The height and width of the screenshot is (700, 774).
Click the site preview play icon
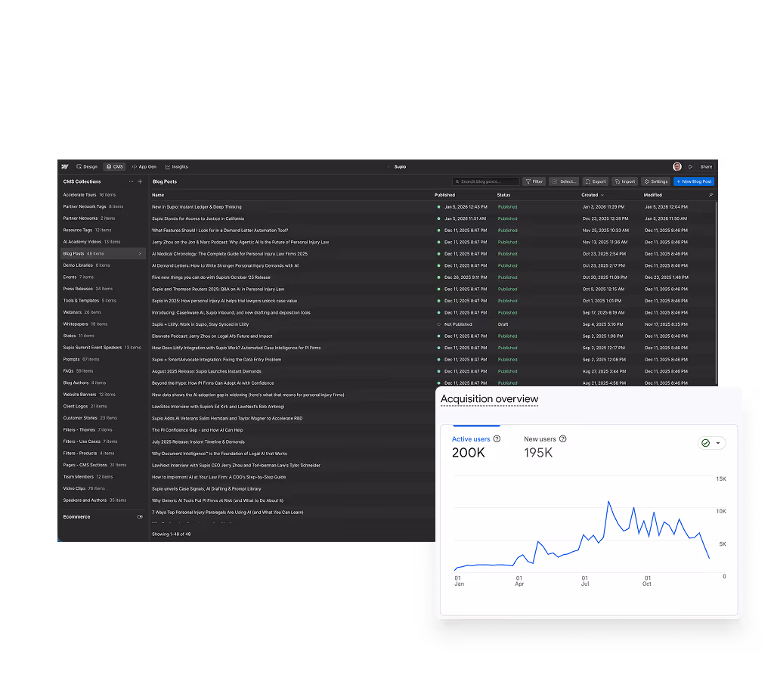tap(691, 166)
